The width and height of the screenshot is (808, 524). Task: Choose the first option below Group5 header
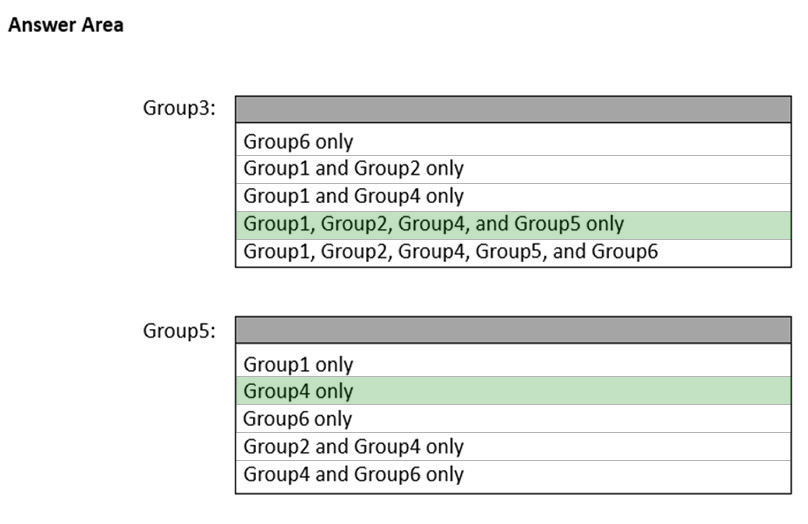[298, 365]
